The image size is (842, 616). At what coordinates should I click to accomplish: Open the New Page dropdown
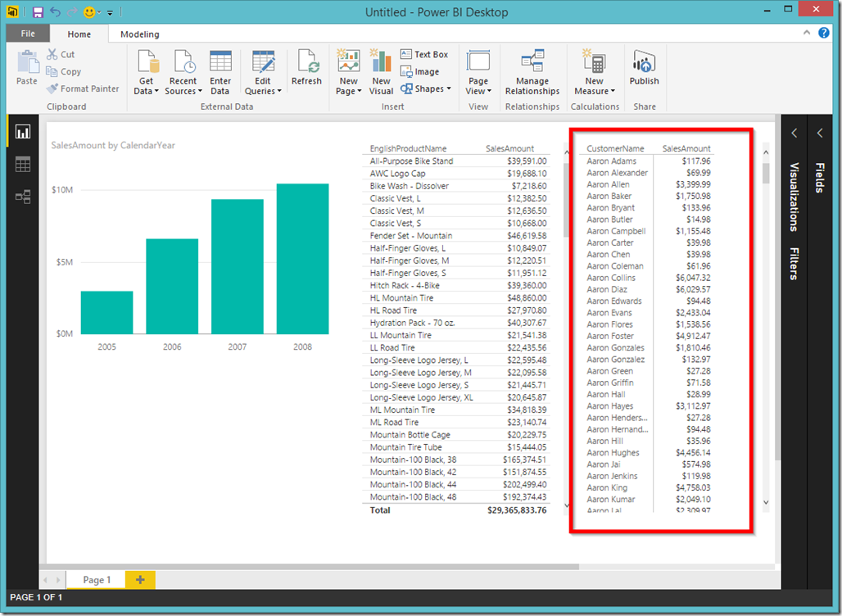coord(348,72)
